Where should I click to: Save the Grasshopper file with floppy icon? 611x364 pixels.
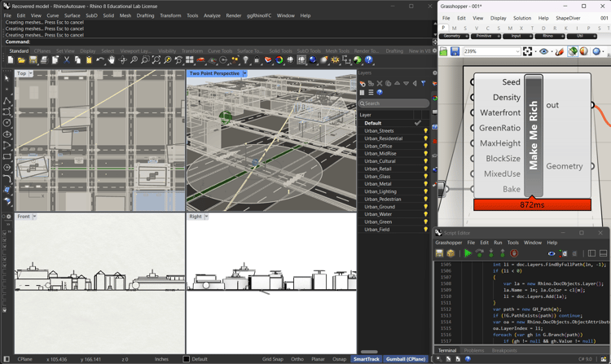coord(455,51)
